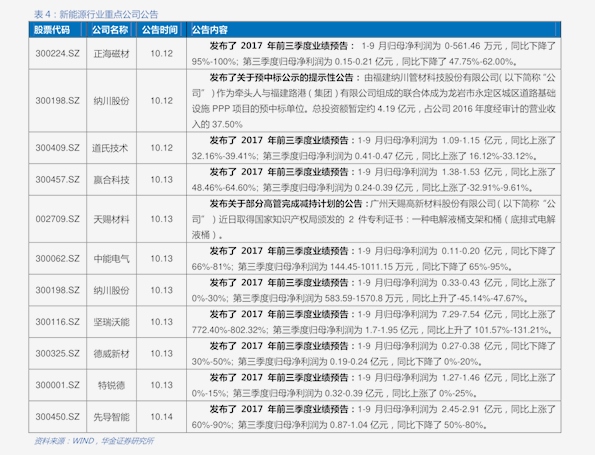Select the 道氏技术 company cell
Viewport: 595px width, 455px height.
click(110, 148)
